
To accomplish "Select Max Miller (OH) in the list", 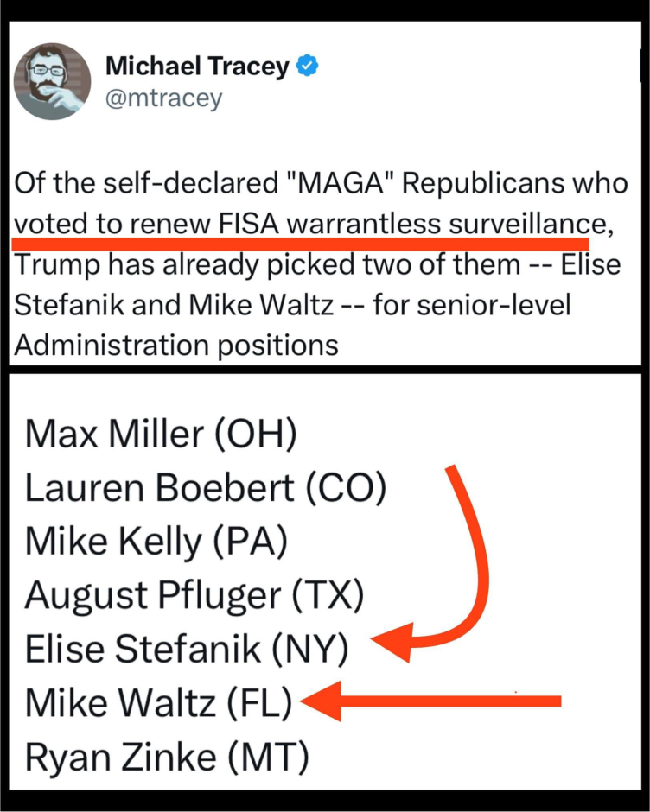I will [x=161, y=433].
